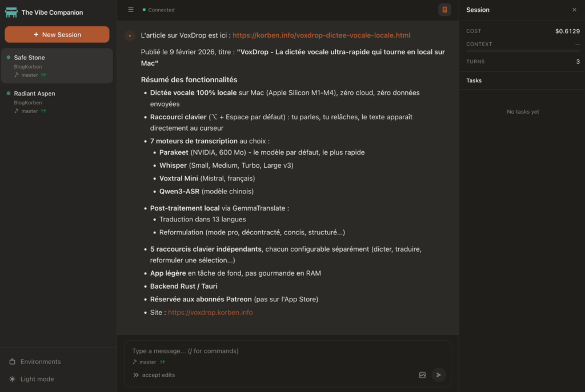Click the branch icon below the message input
Viewport: 585px width, 392px height.
click(x=135, y=362)
